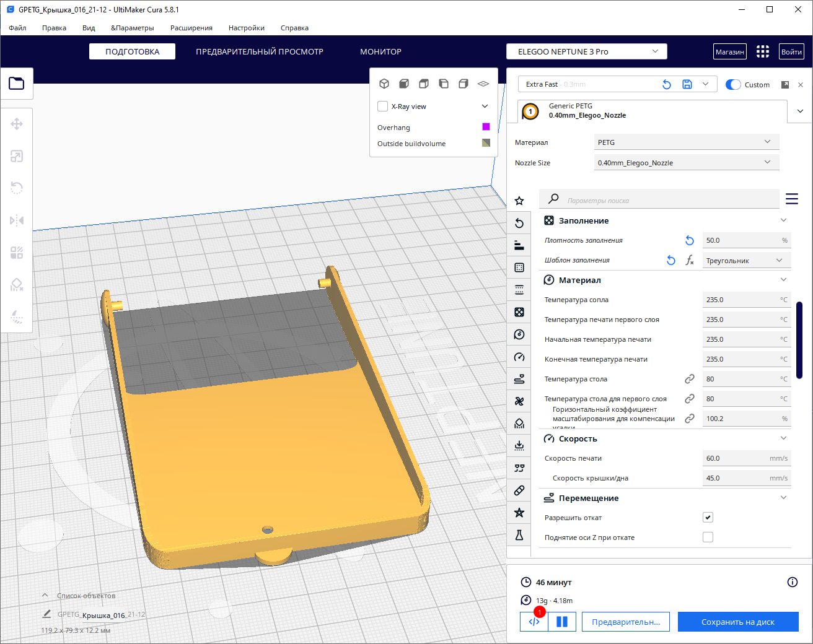
Task: Select the Mirror tool icon
Action: coord(17,220)
